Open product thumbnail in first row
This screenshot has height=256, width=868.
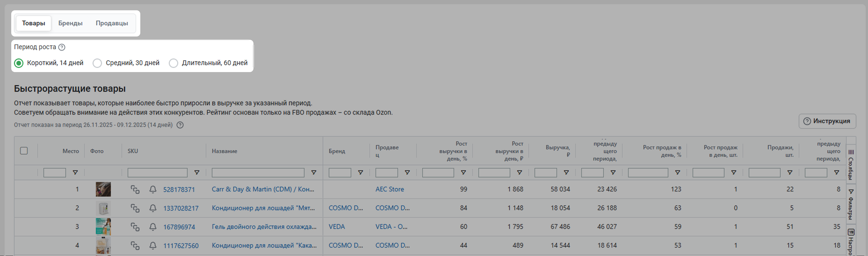point(103,190)
